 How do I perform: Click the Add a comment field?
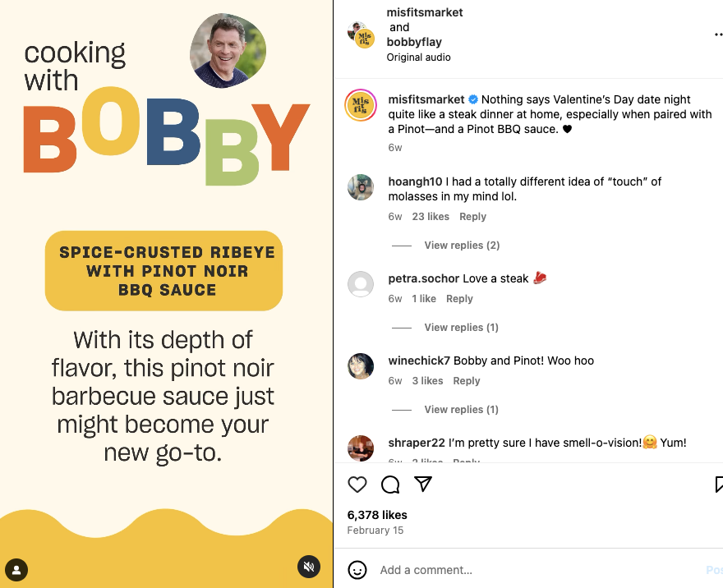click(x=540, y=570)
